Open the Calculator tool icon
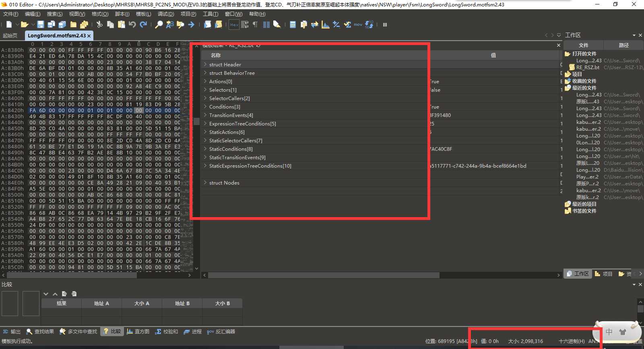This screenshot has height=349, width=644. (293, 25)
